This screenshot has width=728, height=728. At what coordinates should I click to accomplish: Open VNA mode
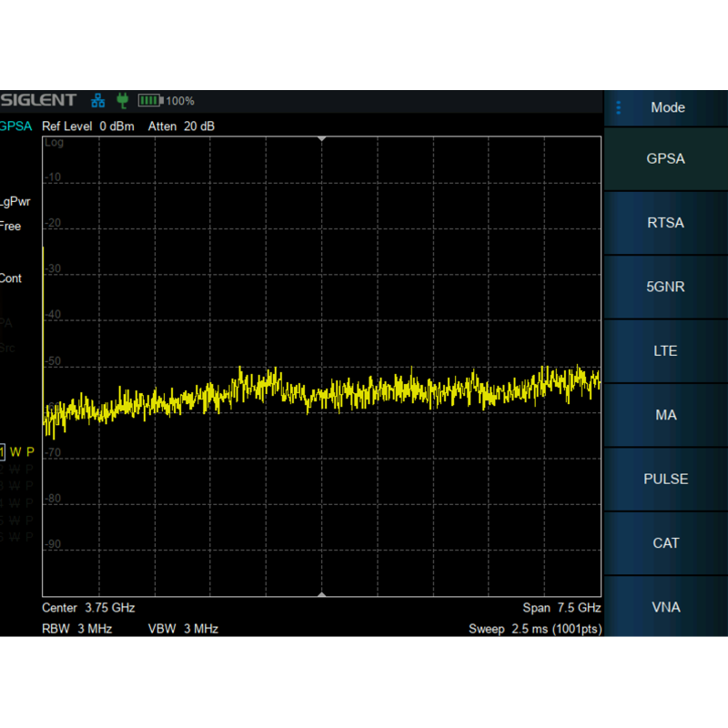click(665, 607)
